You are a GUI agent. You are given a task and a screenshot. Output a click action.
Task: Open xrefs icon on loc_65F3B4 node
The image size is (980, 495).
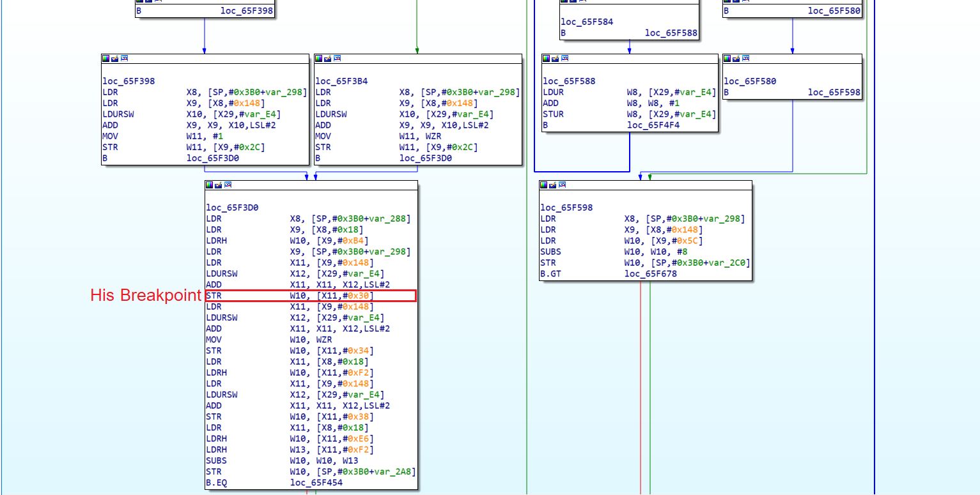click(x=337, y=58)
